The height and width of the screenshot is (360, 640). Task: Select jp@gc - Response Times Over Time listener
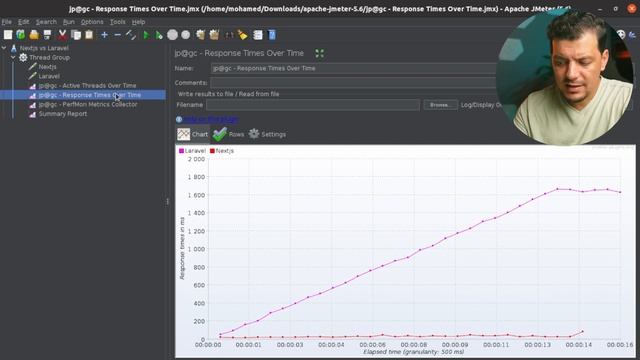coord(90,95)
